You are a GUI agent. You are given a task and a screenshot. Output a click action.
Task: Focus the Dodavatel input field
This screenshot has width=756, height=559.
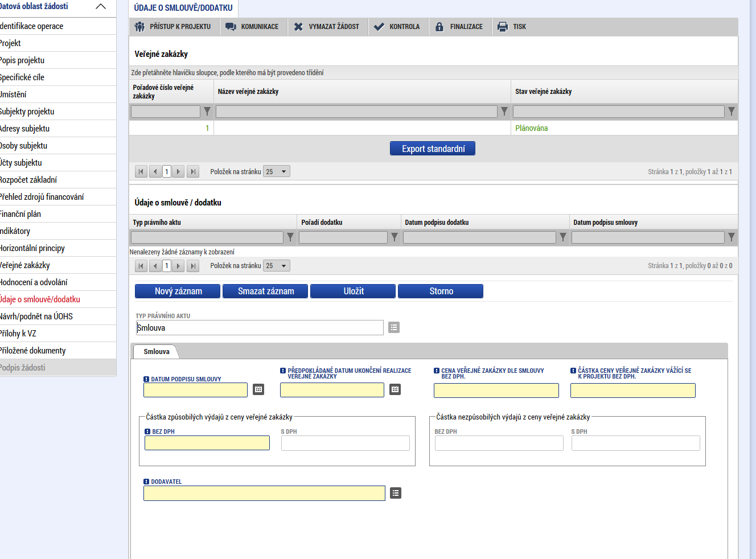[x=264, y=493]
